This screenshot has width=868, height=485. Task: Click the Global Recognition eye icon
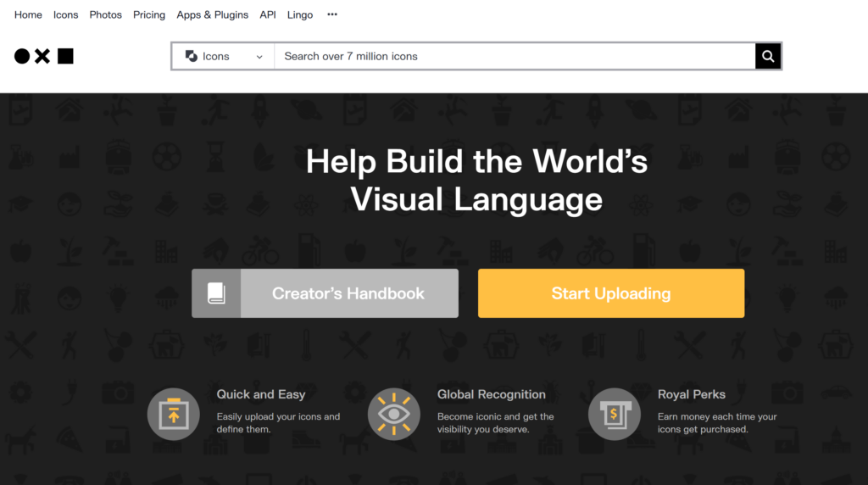[393, 414]
